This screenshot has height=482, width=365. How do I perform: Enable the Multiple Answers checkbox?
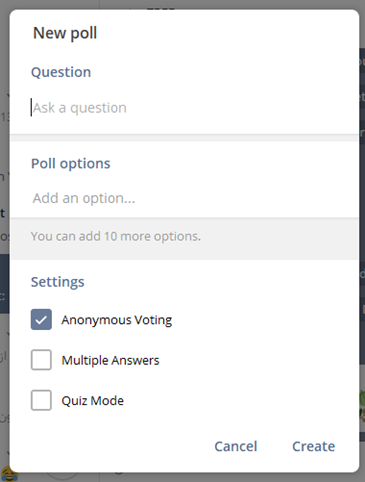(x=41, y=360)
